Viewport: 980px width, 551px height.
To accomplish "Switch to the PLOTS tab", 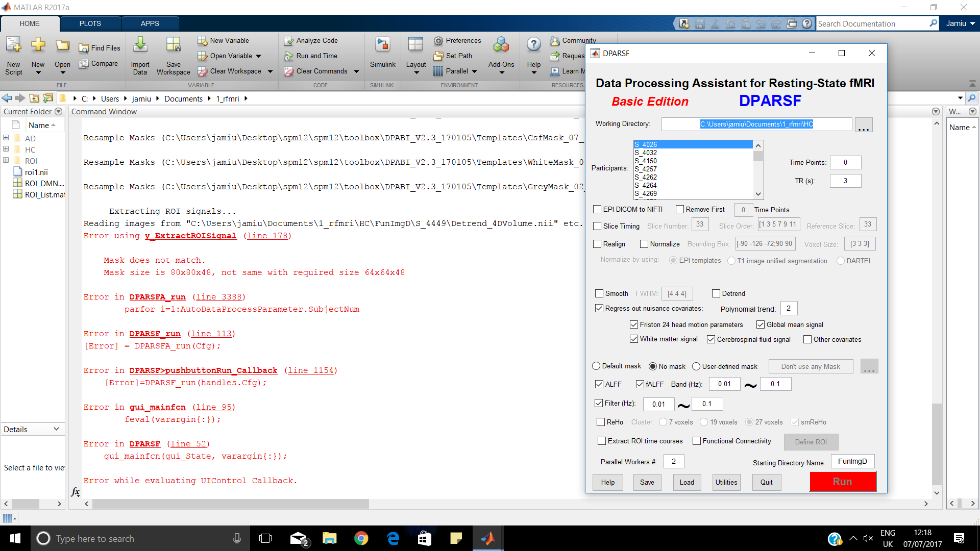I will click(x=90, y=23).
